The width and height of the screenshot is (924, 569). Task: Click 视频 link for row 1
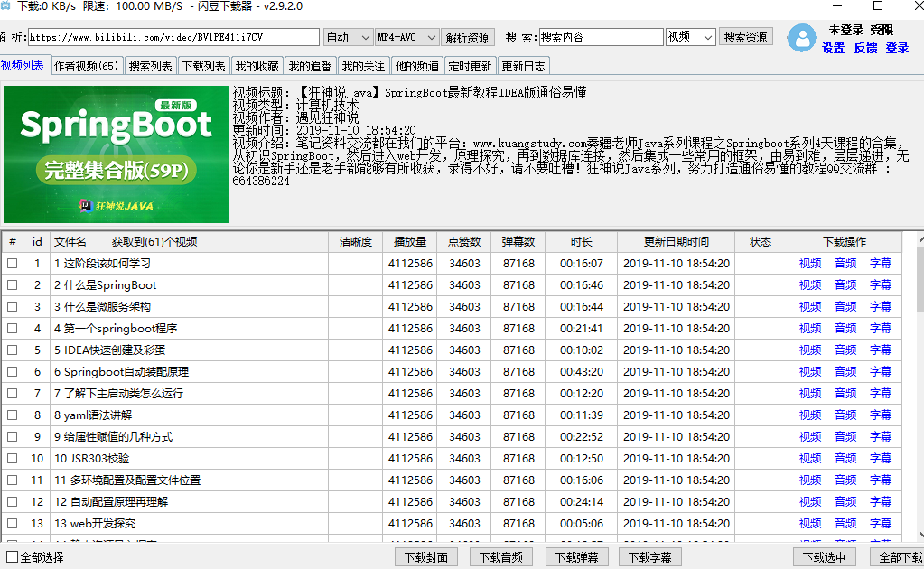pyautogui.click(x=810, y=264)
